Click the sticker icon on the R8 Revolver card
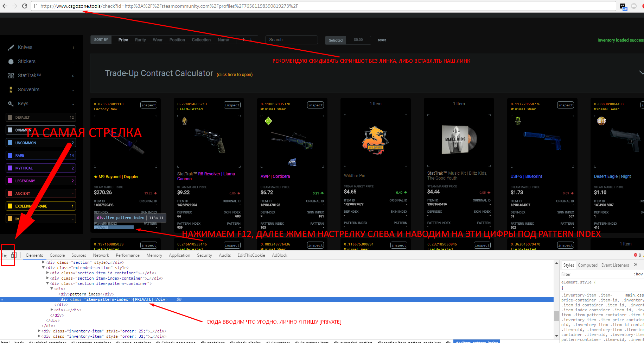Screen dimensions: 644x343 point(185,121)
